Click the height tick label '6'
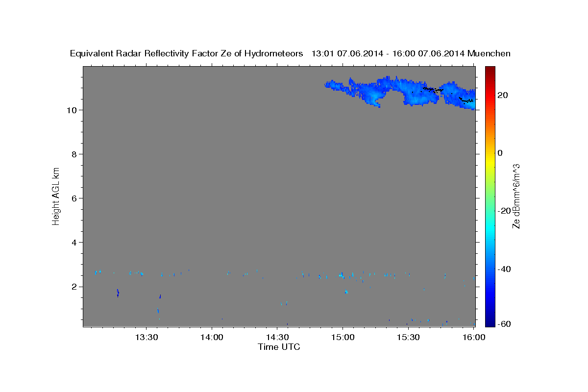 point(73,198)
